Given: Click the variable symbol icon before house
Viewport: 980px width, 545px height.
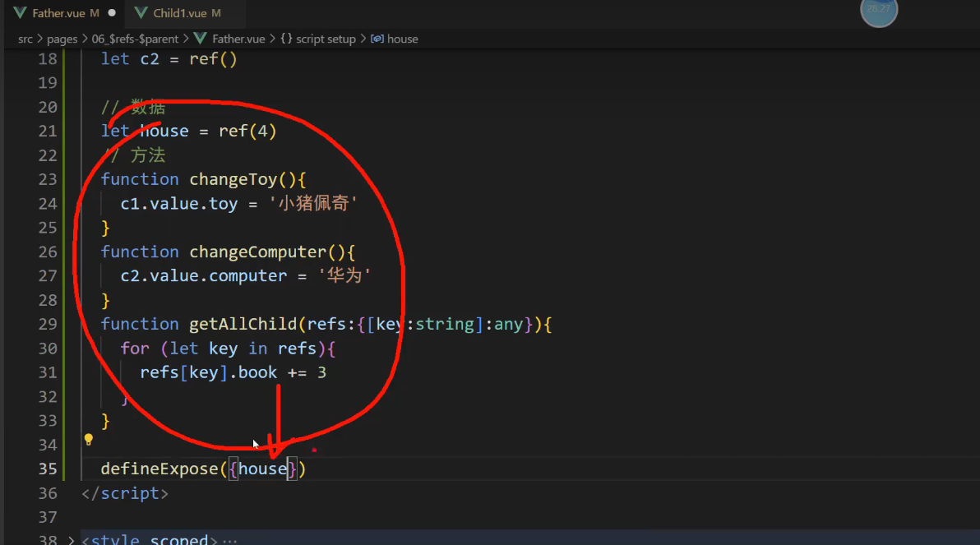Looking at the screenshot, I should [377, 39].
